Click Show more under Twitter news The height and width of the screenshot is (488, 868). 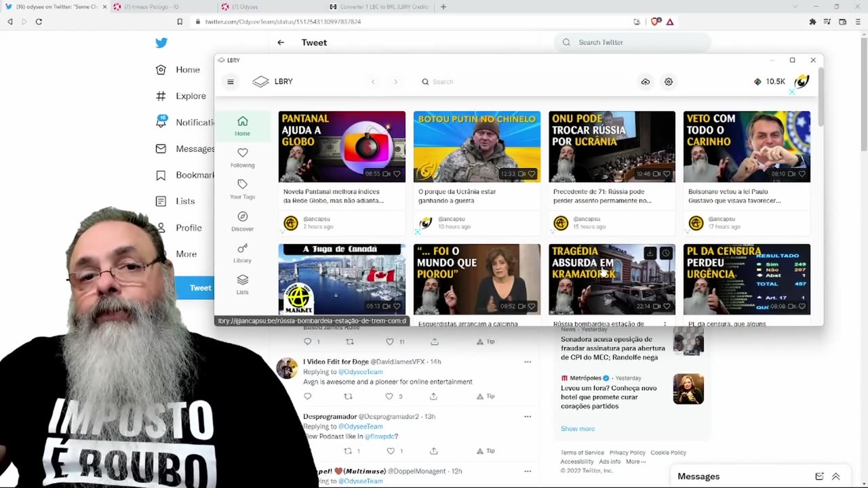point(578,429)
